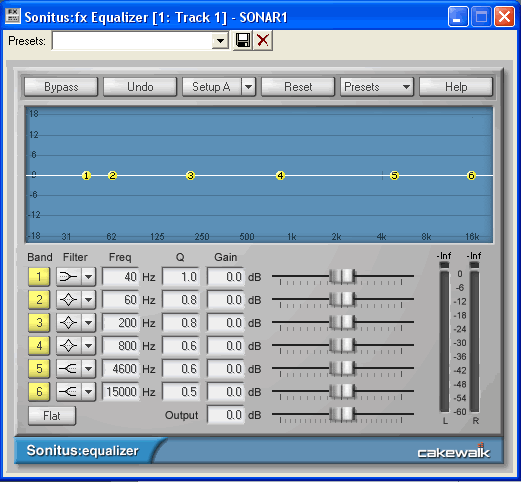
Task: Click the Undo button
Action: [x=140, y=87]
